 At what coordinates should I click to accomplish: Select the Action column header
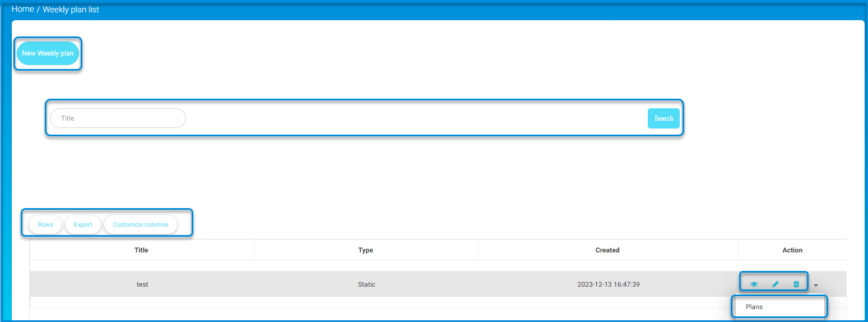tap(792, 250)
